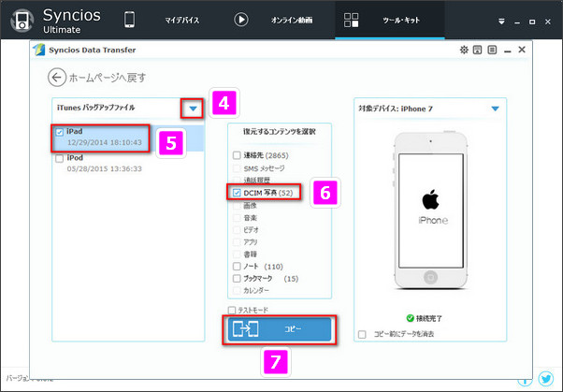The height and width of the screenshot is (392, 563).
Task: Click the list/menu icon in Data Transfer titlebar
Action: point(492,50)
